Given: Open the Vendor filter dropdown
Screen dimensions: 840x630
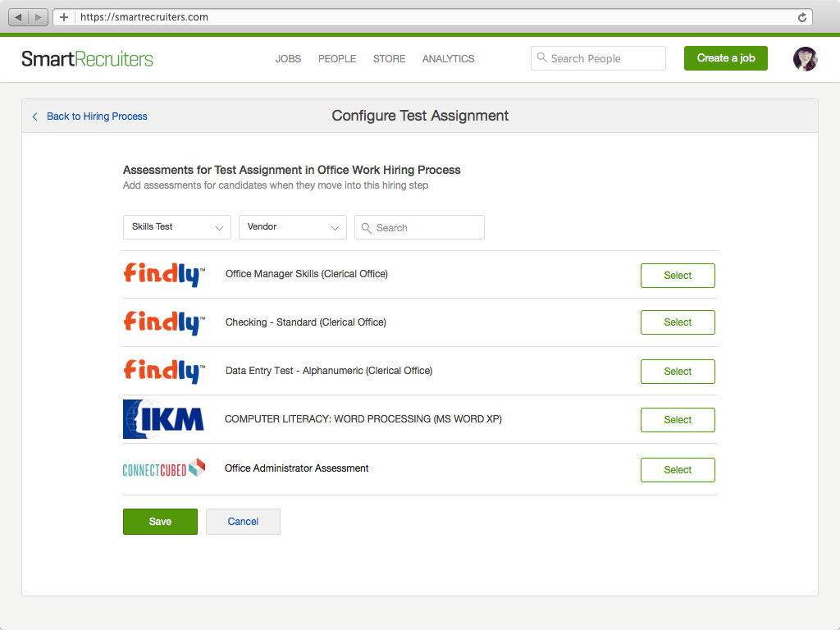Looking at the screenshot, I should click(x=292, y=227).
